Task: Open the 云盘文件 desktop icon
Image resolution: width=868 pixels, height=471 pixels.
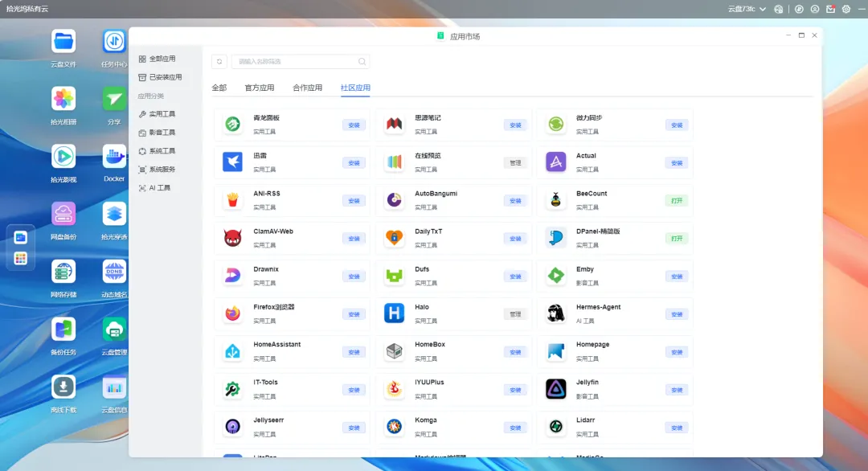Action: 63,42
